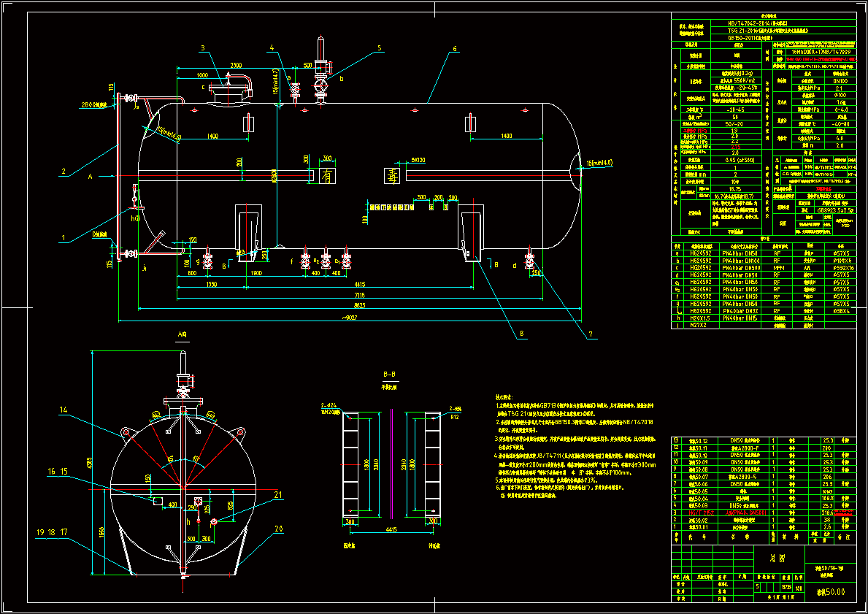
Task: Select the ~9027 overall dimension text
Action: 349,318
